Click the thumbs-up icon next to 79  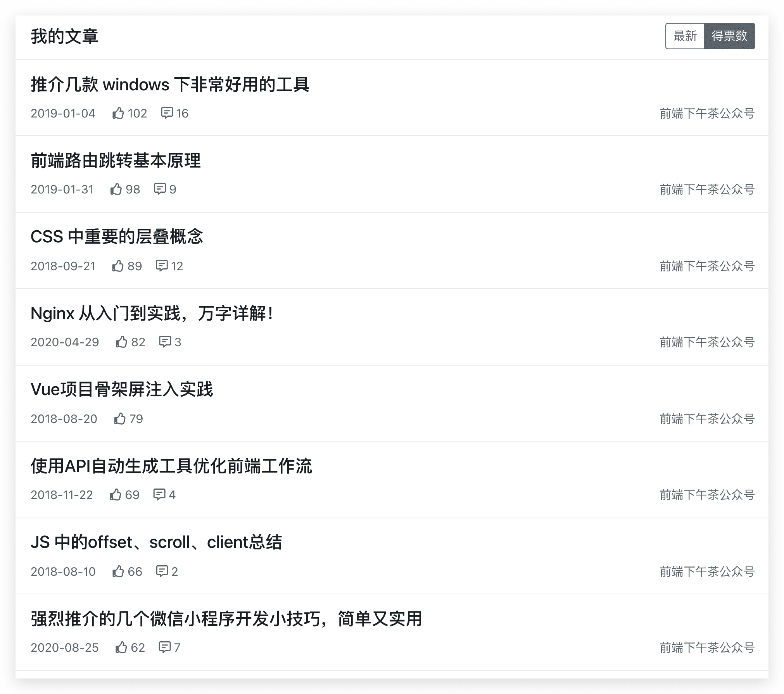coord(120,418)
